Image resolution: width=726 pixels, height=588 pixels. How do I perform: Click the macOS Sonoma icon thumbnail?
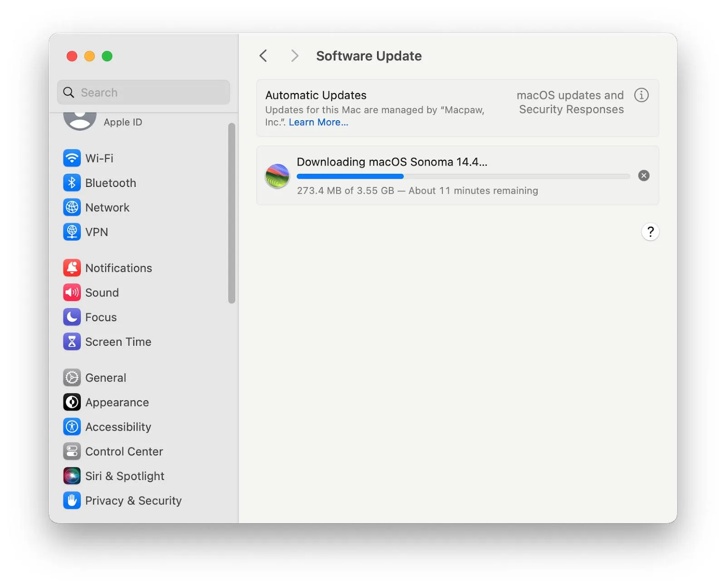[277, 176]
